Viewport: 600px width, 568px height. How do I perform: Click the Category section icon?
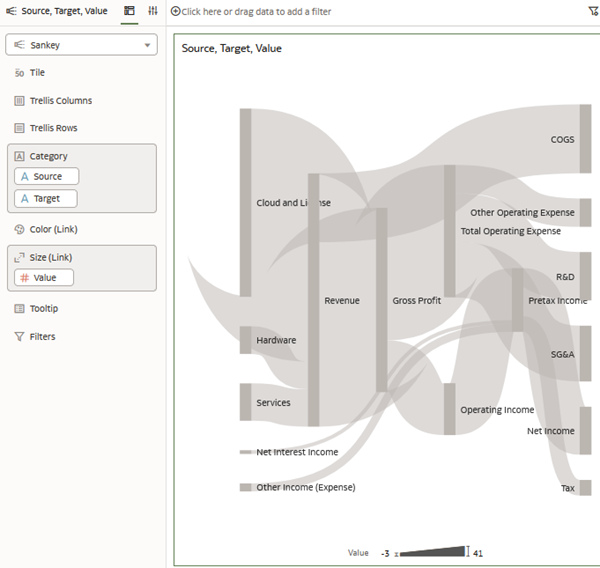pyautogui.click(x=19, y=156)
